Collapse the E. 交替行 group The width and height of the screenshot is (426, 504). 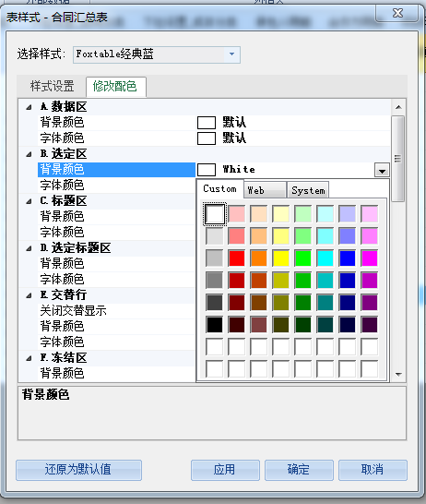coord(29,295)
